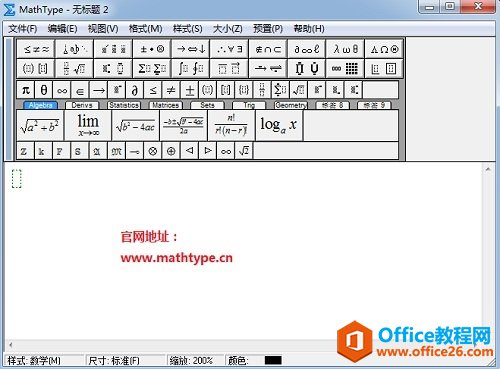This screenshot has height=369, width=500.
Task: Insert the square root of 2 expression
Action: click(244, 151)
